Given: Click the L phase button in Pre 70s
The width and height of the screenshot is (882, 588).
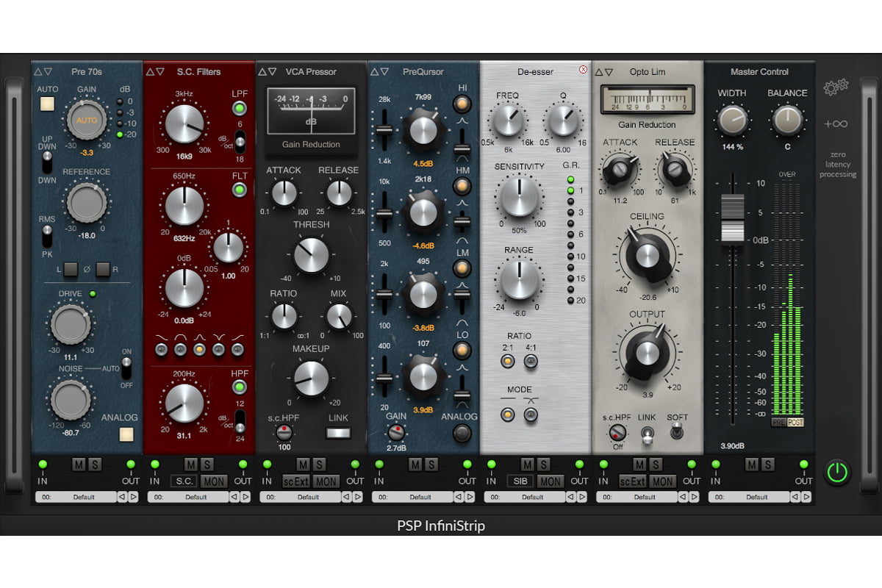Looking at the screenshot, I should click(70, 269).
